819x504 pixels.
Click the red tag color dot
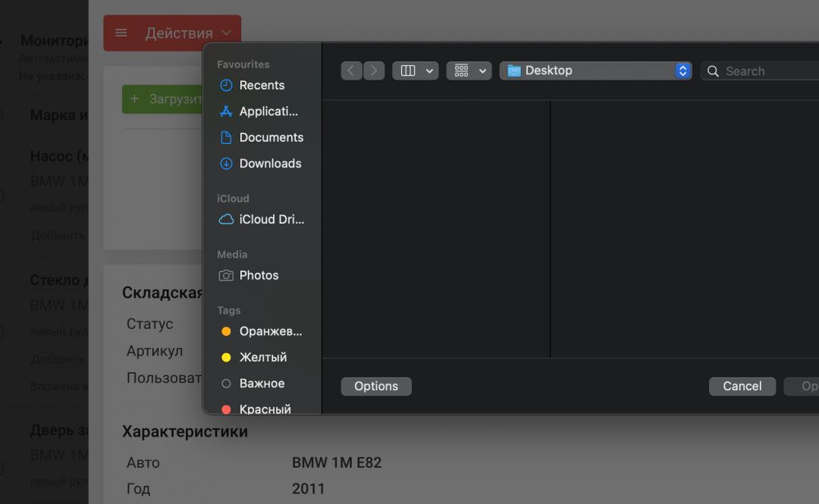(x=226, y=409)
